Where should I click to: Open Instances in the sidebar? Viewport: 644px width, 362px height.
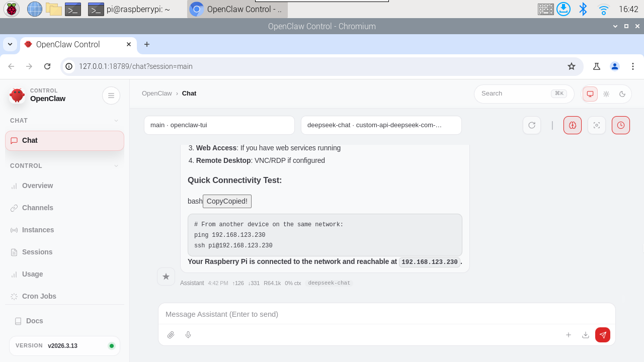click(x=64, y=230)
